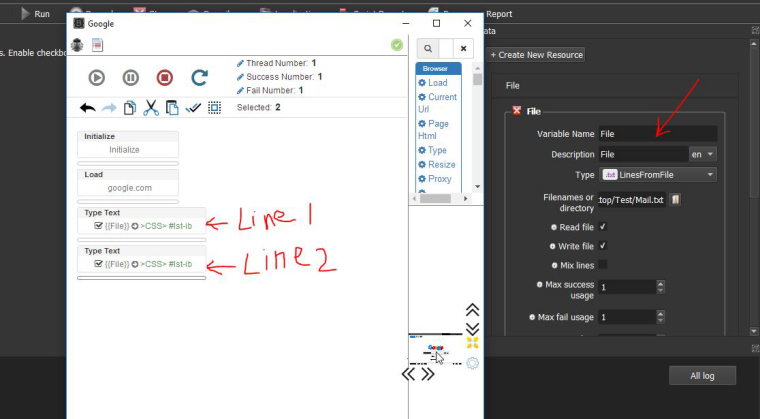The image size is (760, 419).
Task: Cut selected actions with scissors icon
Action: pos(151,107)
